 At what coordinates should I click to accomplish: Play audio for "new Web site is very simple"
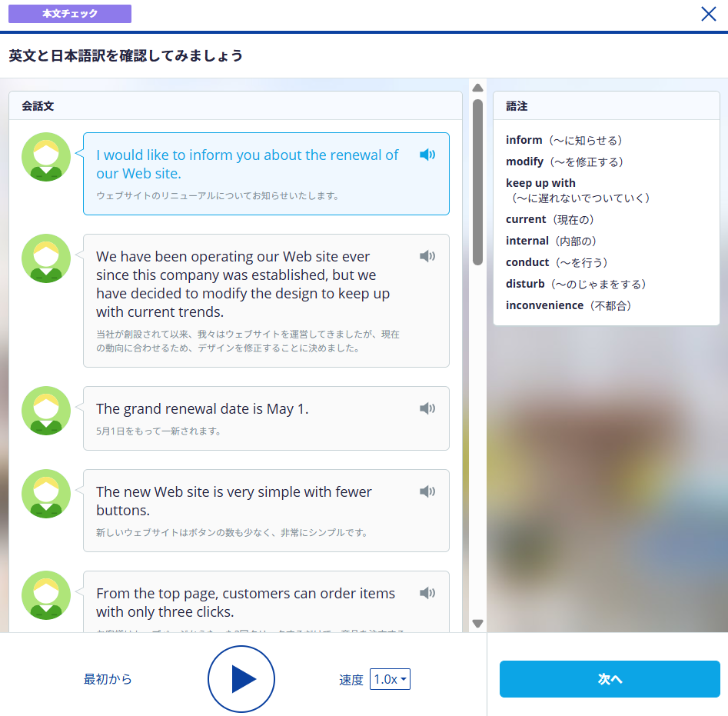(x=427, y=492)
